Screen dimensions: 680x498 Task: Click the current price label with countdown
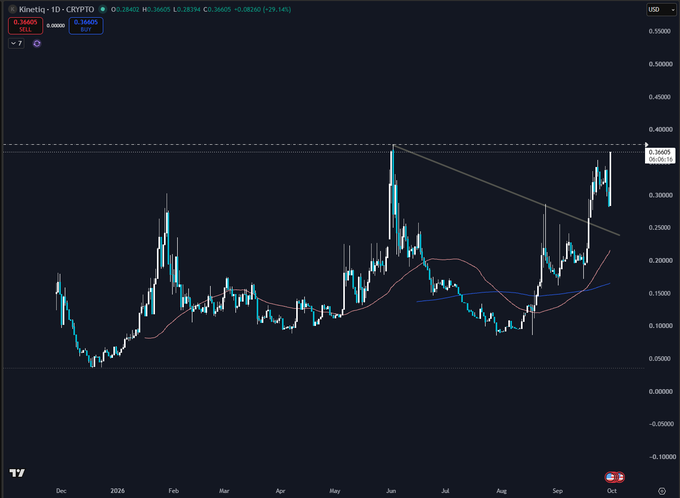point(660,156)
